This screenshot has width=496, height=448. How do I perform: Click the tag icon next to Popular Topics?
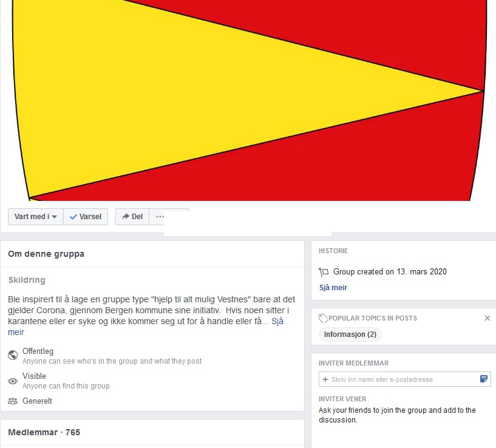tap(323, 318)
